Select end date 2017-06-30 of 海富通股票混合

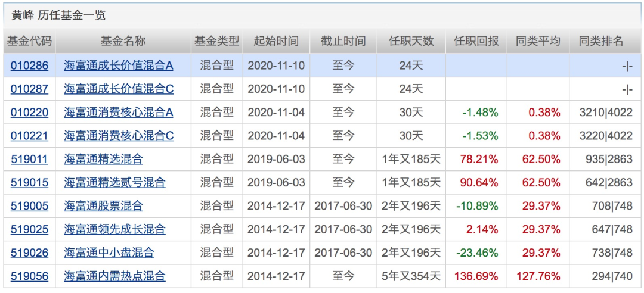point(343,206)
